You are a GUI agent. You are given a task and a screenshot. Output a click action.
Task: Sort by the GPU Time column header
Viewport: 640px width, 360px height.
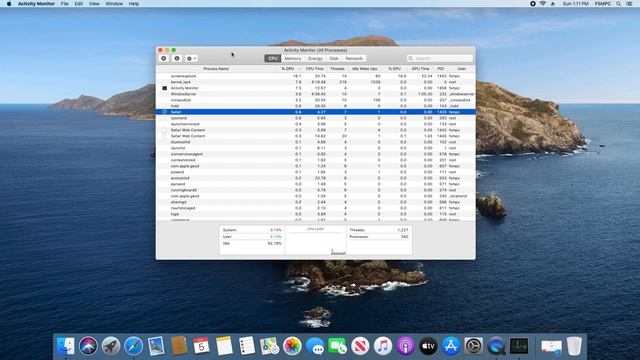[420, 69]
